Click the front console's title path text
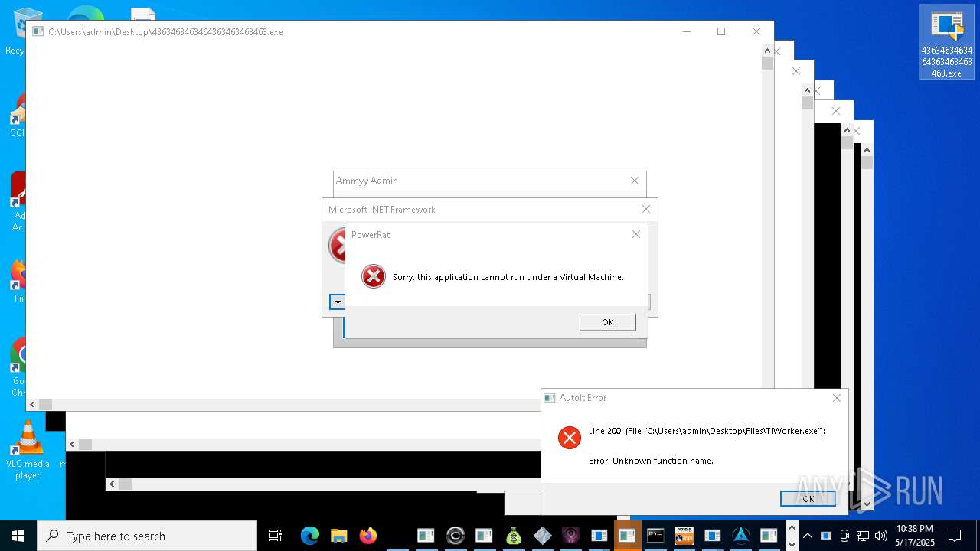 click(x=165, y=32)
